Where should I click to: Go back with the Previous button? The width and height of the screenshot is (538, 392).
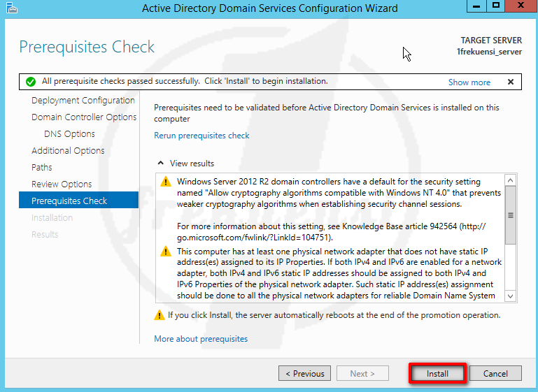coord(305,373)
